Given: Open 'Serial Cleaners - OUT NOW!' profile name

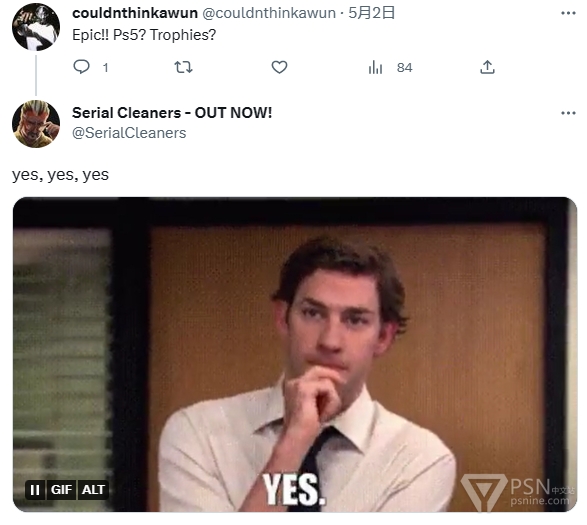Looking at the screenshot, I should [x=172, y=113].
